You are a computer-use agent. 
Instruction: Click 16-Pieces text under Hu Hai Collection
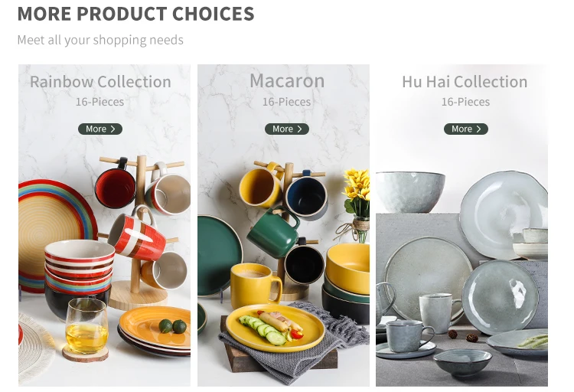(465, 102)
